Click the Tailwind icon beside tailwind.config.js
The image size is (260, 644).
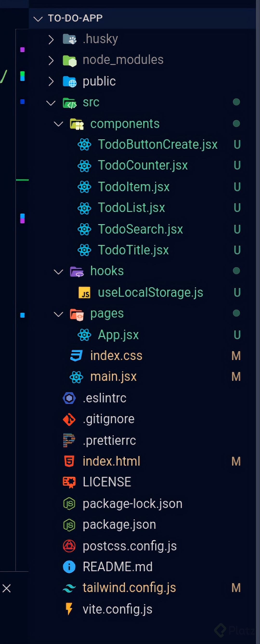click(x=69, y=588)
